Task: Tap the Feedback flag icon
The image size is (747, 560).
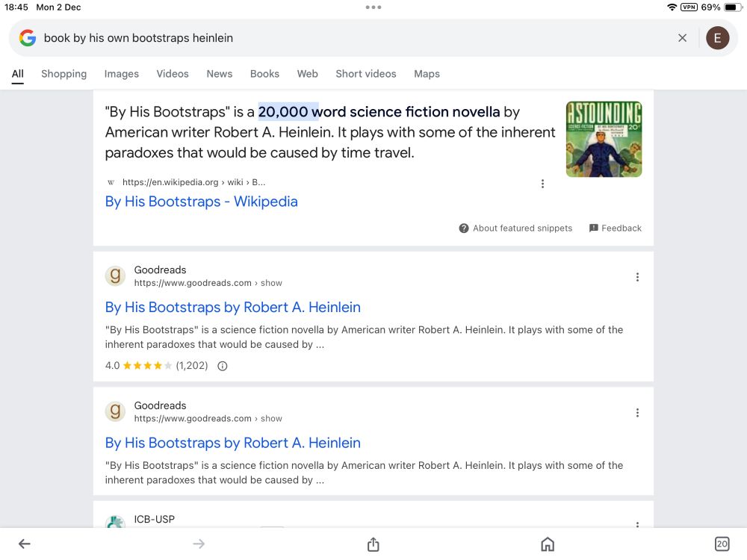Action: (594, 228)
